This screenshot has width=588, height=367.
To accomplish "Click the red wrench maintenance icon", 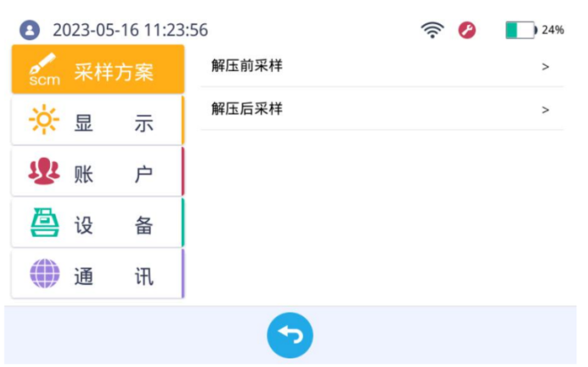I will (467, 29).
